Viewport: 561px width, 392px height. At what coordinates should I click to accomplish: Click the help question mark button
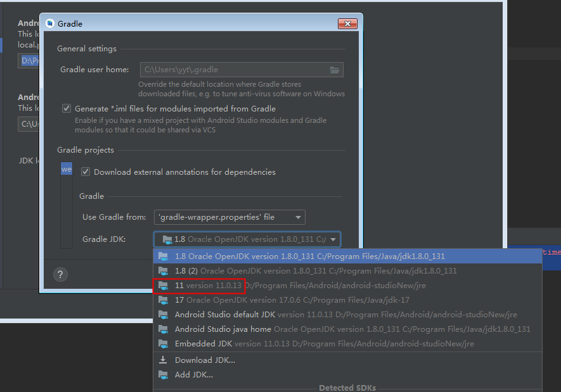click(x=60, y=274)
